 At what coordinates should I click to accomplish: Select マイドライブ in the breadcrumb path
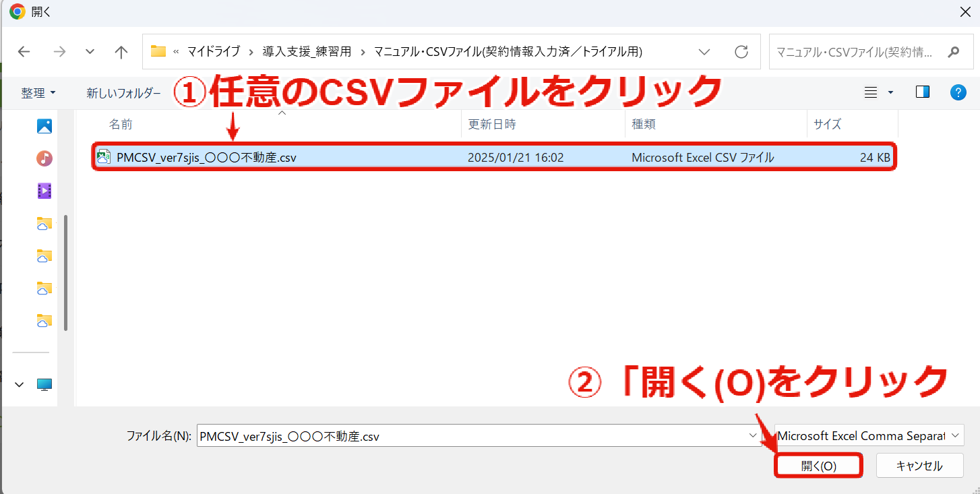(x=214, y=52)
